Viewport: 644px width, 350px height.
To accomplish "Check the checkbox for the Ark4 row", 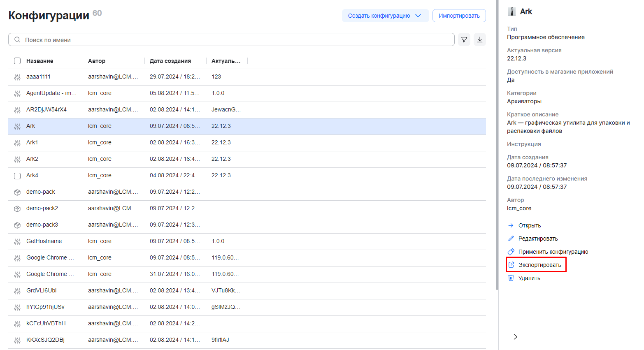I will coord(17,176).
